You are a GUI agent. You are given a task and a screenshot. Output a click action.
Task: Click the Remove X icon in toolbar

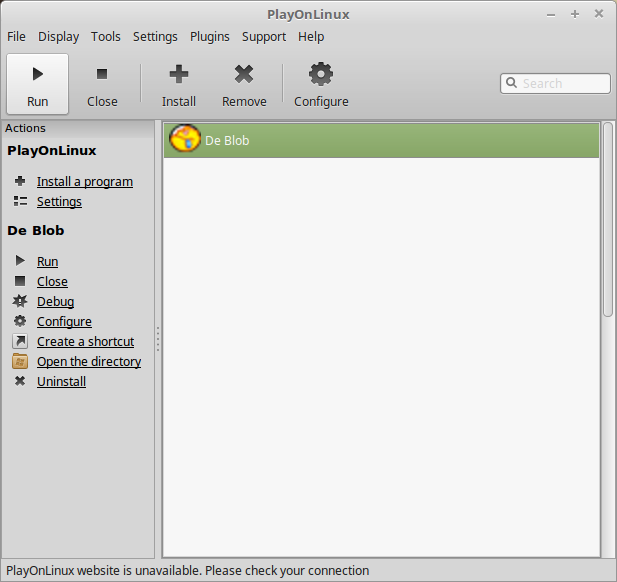tap(244, 74)
